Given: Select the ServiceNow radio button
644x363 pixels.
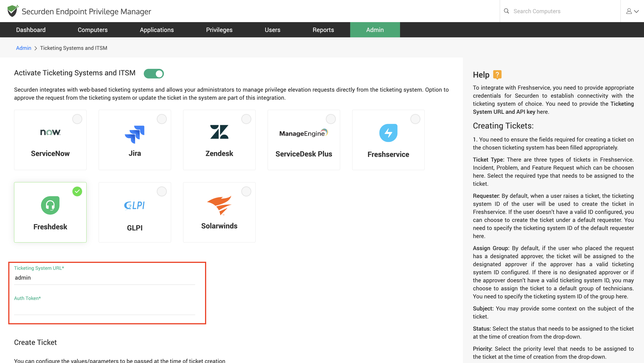Looking at the screenshot, I should [77, 119].
